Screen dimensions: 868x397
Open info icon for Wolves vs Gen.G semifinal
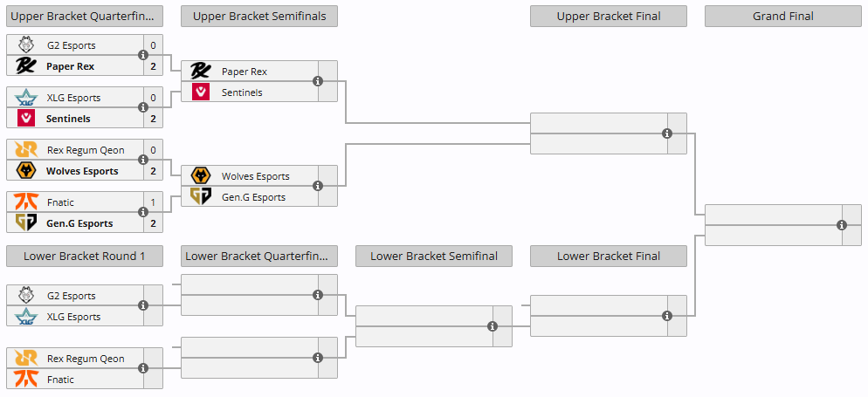click(318, 186)
